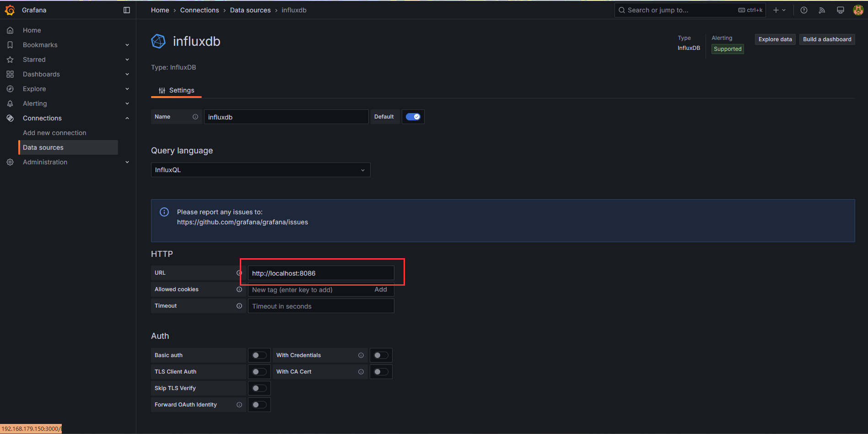Click the Timeout in seconds field
This screenshot has width=868, height=434.
tap(321, 306)
